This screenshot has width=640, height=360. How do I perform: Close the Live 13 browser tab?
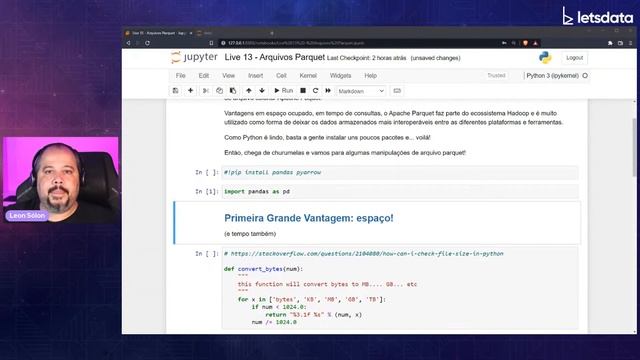(x=191, y=33)
